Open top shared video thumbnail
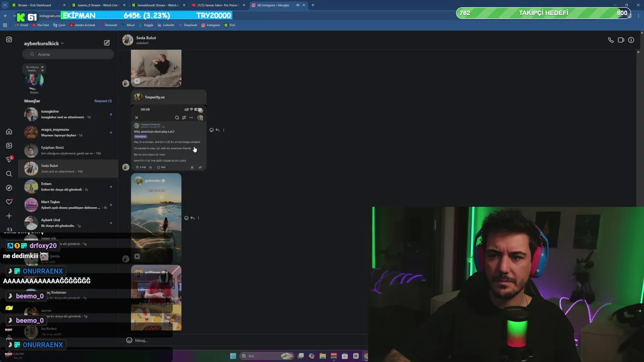The height and width of the screenshot is (362, 644). coord(156,68)
